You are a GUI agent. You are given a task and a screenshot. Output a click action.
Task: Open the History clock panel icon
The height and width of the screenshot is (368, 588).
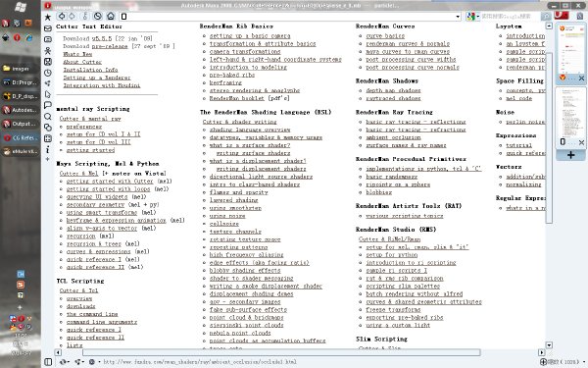[48, 73]
